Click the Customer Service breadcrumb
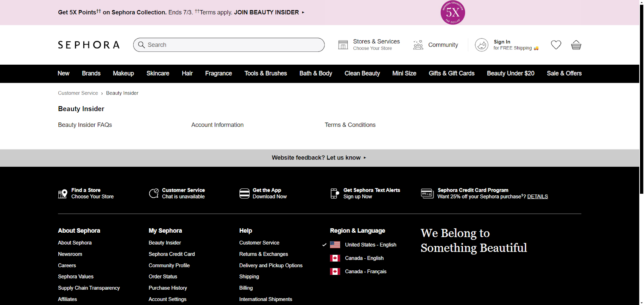 point(78,93)
